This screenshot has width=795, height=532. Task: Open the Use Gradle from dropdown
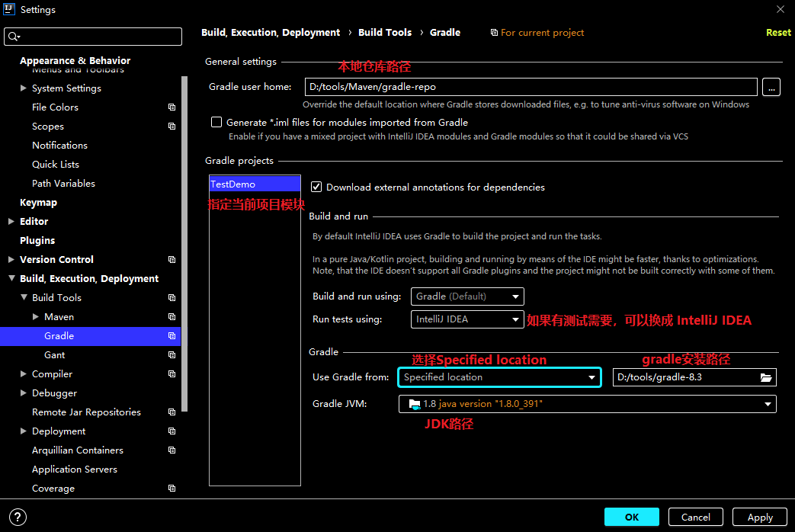pyautogui.click(x=499, y=377)
